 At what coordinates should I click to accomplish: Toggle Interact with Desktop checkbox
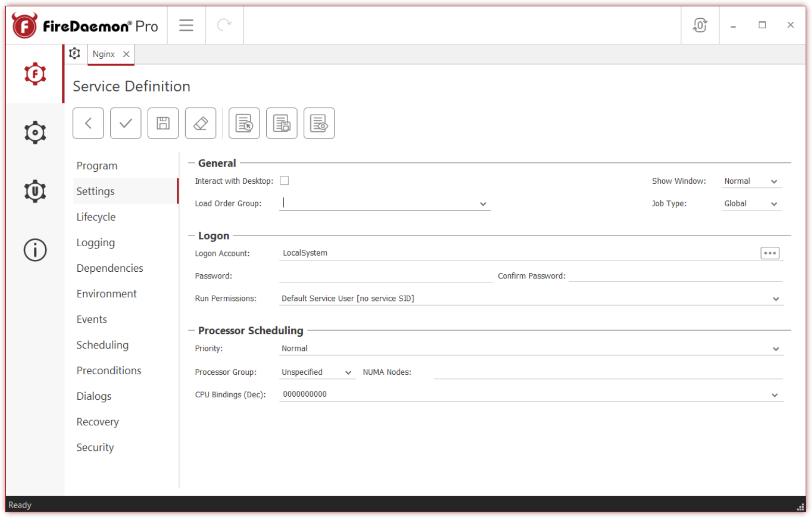(285, 181)
